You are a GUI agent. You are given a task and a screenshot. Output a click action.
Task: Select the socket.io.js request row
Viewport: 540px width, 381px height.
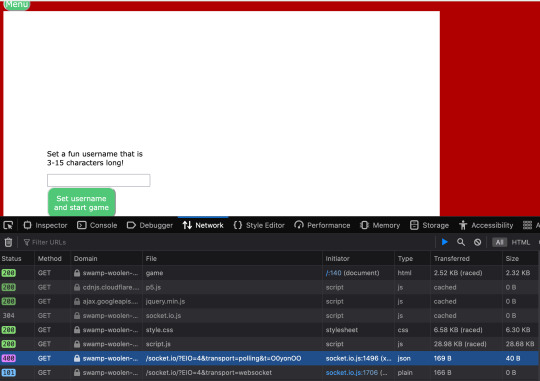click(269, 316)
